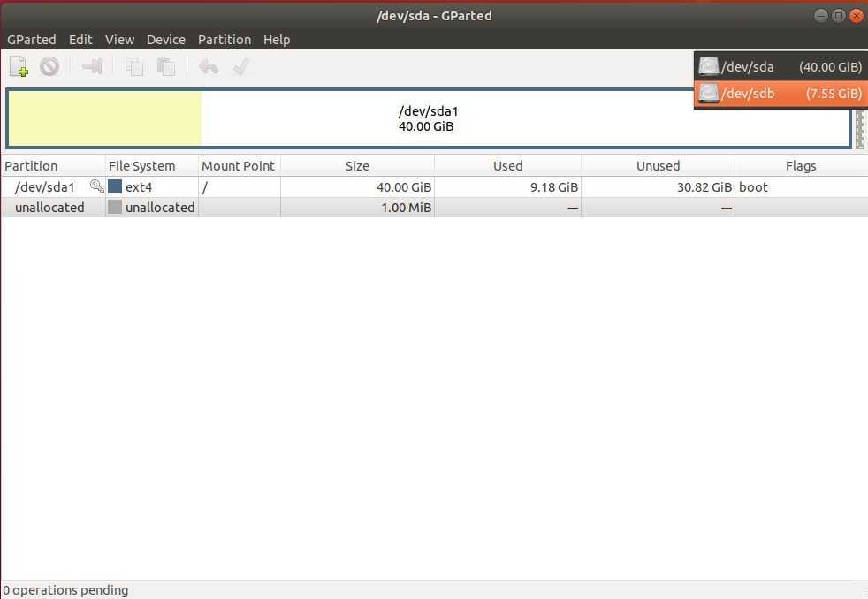Image resolution: width=868 pixels, height=599 pixels.
Task: Click the File System column header
Action: (152, 166)
